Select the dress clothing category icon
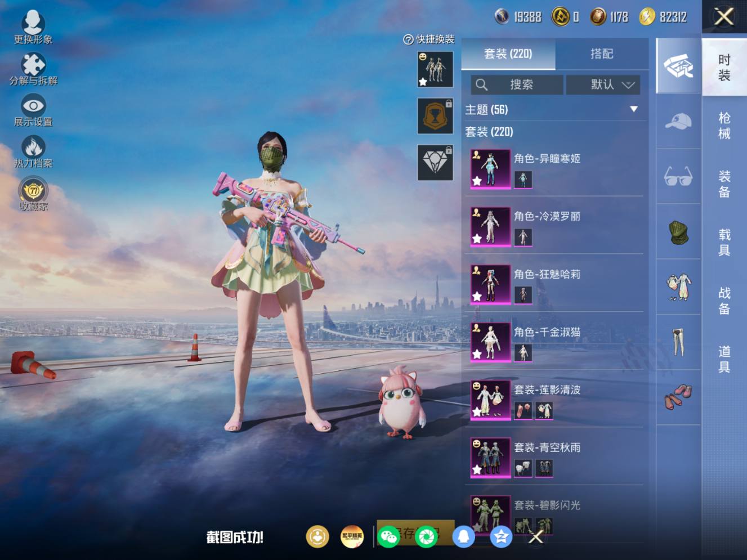The width and height of the screenshot is (747, 560). pos(678,286)
